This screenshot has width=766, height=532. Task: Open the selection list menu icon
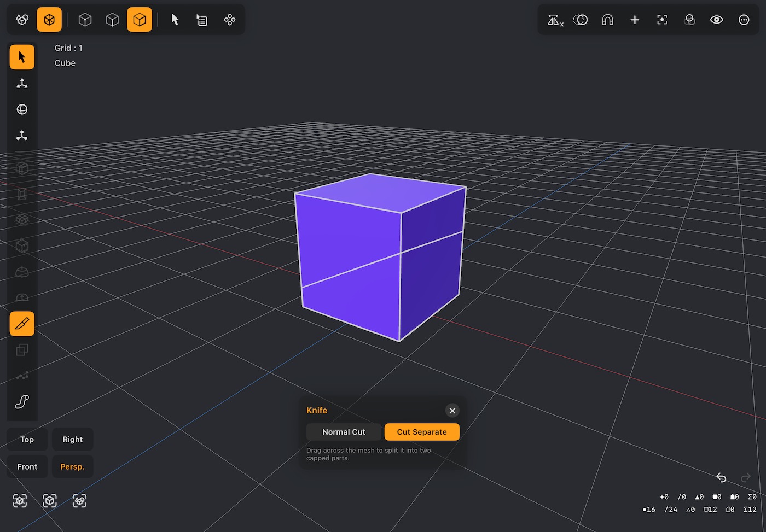point(202,20)
